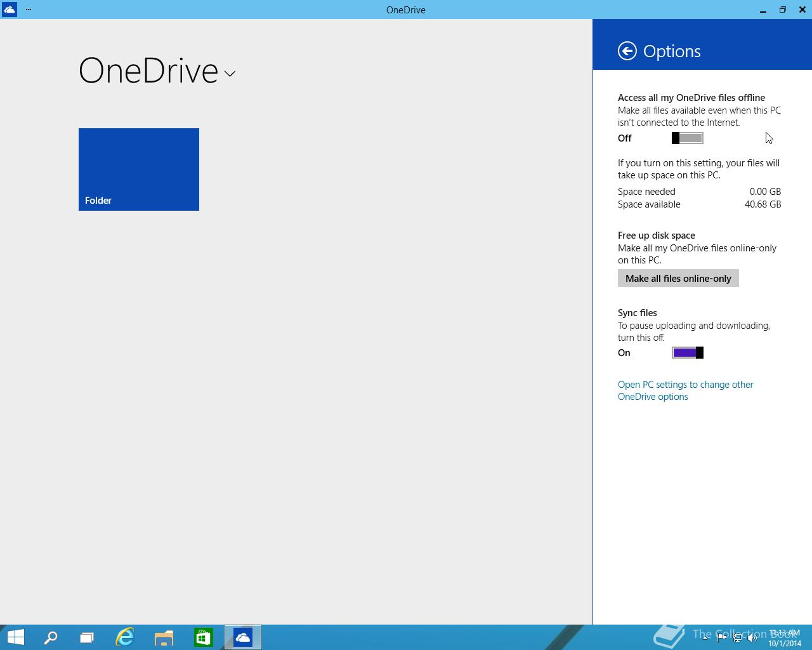
Task: Click Make all files online-only button
Action: click(678, 278)
